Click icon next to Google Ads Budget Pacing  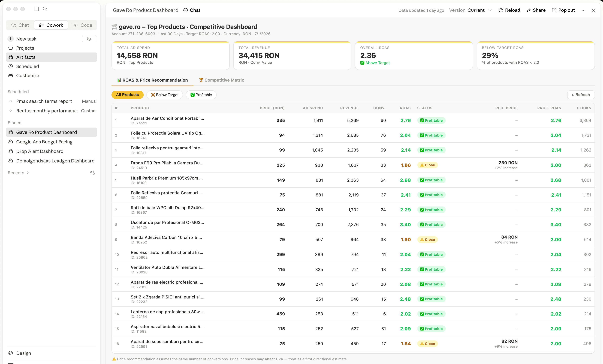(11, 141)
